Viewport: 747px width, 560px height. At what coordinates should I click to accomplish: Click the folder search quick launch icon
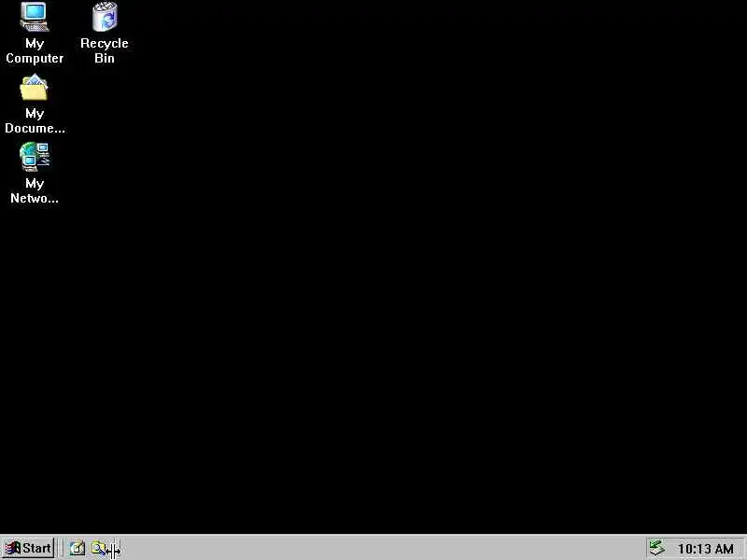tap(99, 549)
